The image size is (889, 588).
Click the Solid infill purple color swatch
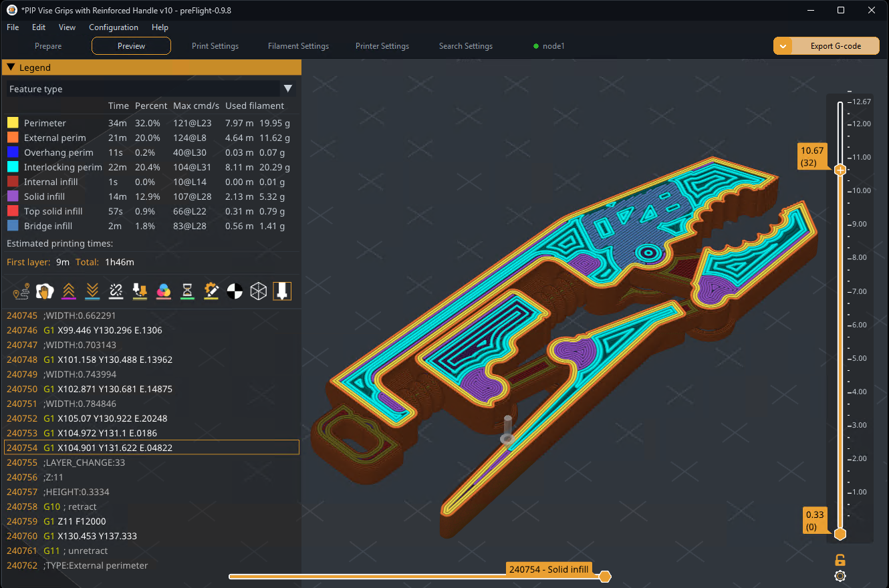[13, 196]
